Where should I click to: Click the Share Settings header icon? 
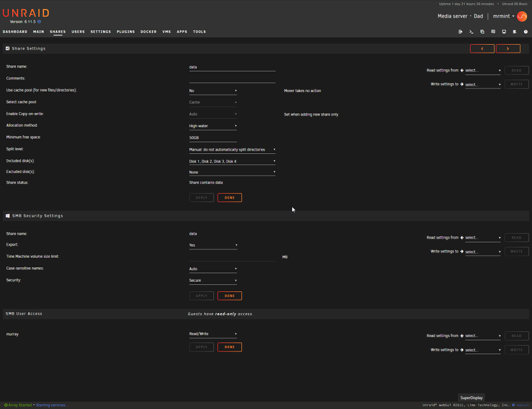pyautogui.click(x=7, y=48)
